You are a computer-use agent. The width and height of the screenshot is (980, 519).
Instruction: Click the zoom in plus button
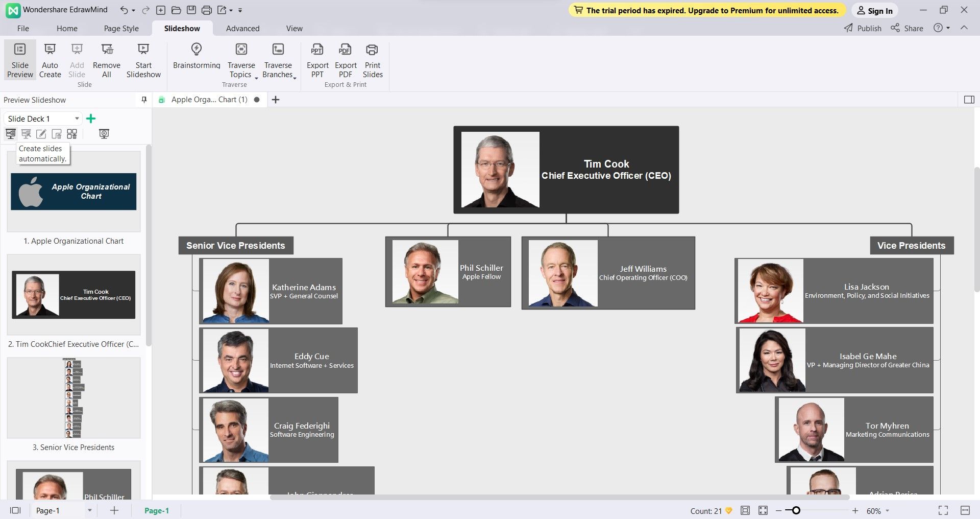point(855,510)
